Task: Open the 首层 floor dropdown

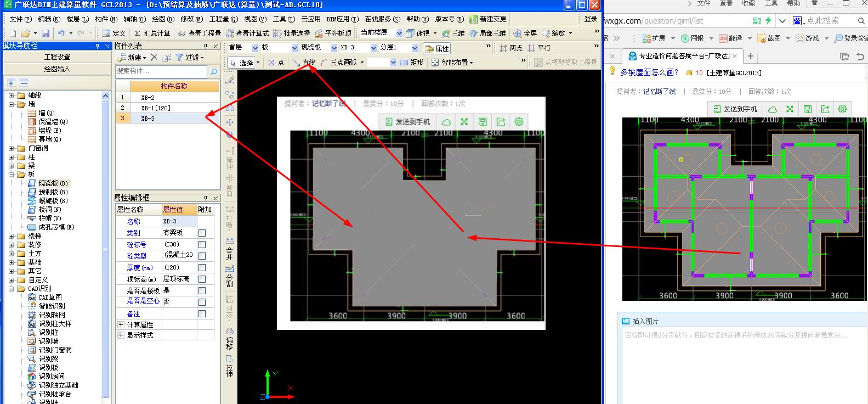Action: click(254, 48)
